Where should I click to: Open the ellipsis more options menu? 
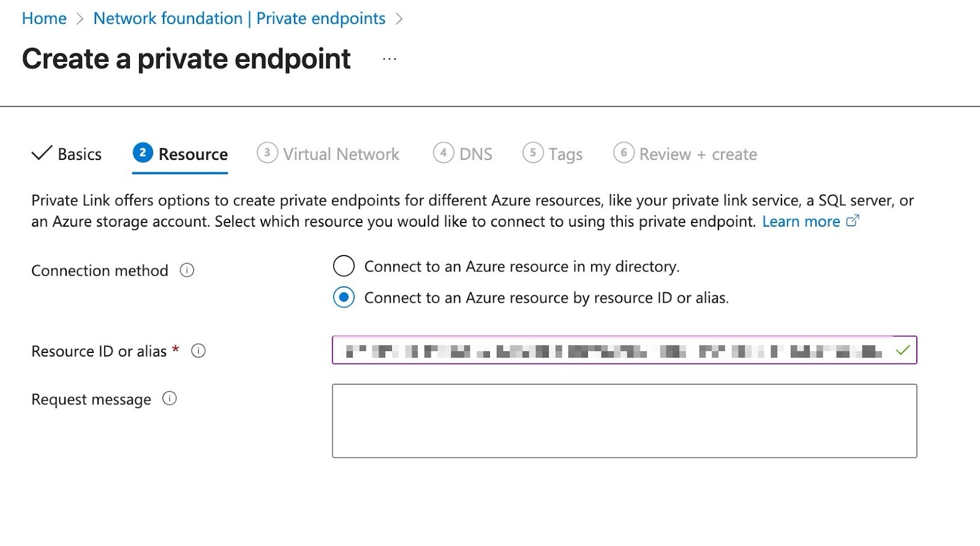(x=390, y=59)
